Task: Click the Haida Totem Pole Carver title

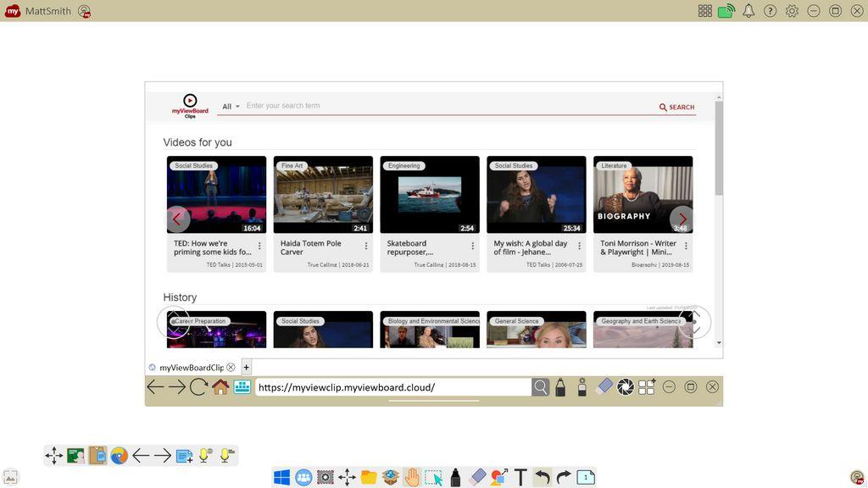Action: click(x=310, y=247)
